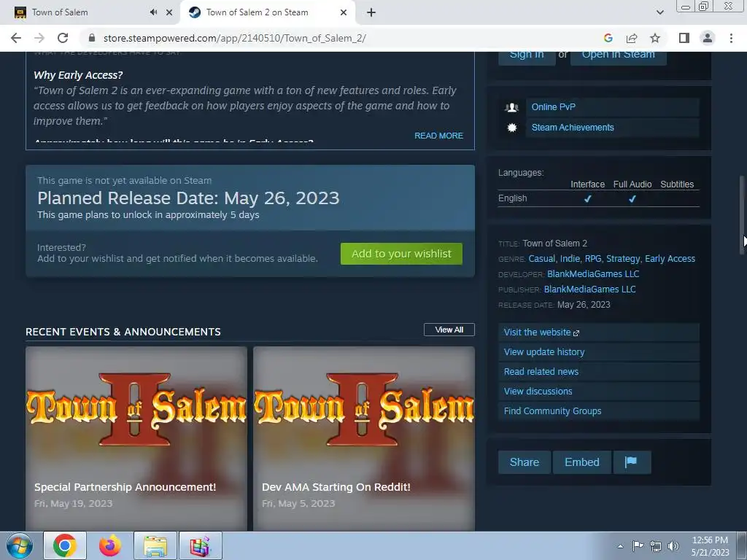Screen dimensions: 747x560
Task: Visit the website link
Action: pos(598,332)
